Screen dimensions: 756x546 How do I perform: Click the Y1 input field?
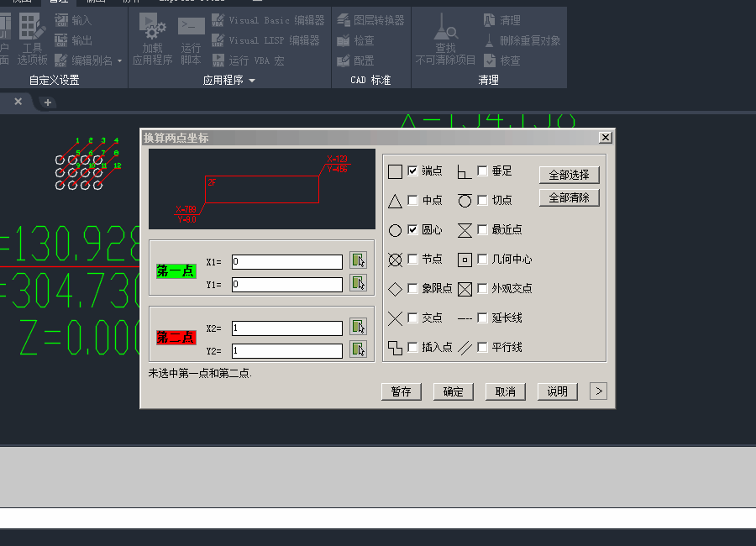click(x=287, y=284)
